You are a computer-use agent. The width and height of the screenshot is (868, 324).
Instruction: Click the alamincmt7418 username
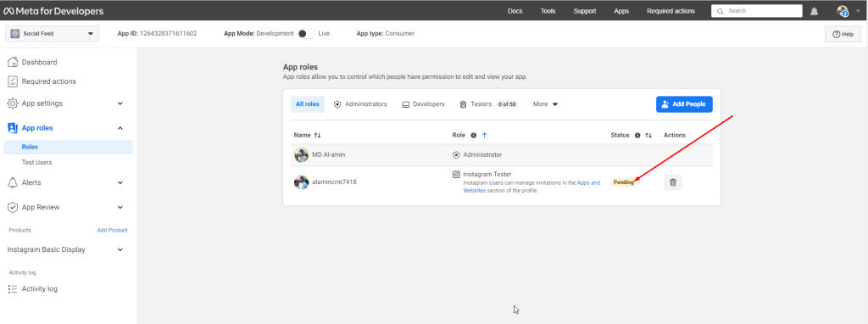[334, 182]
